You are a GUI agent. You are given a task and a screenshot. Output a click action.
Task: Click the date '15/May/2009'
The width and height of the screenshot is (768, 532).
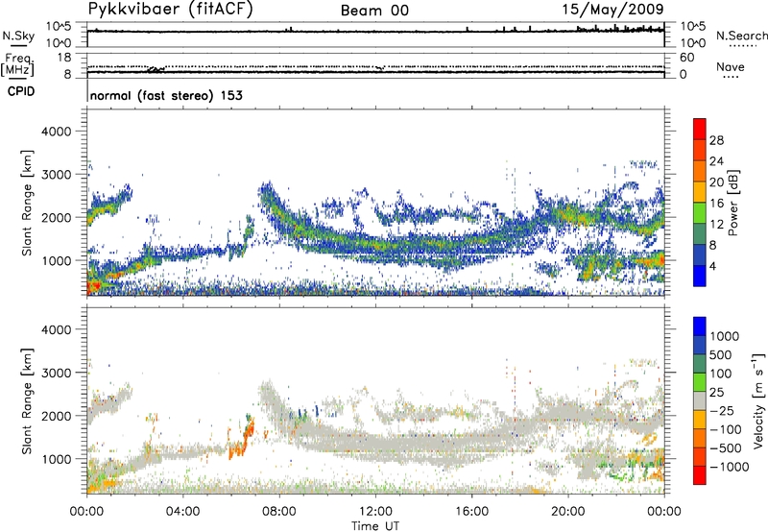[612, 10]
